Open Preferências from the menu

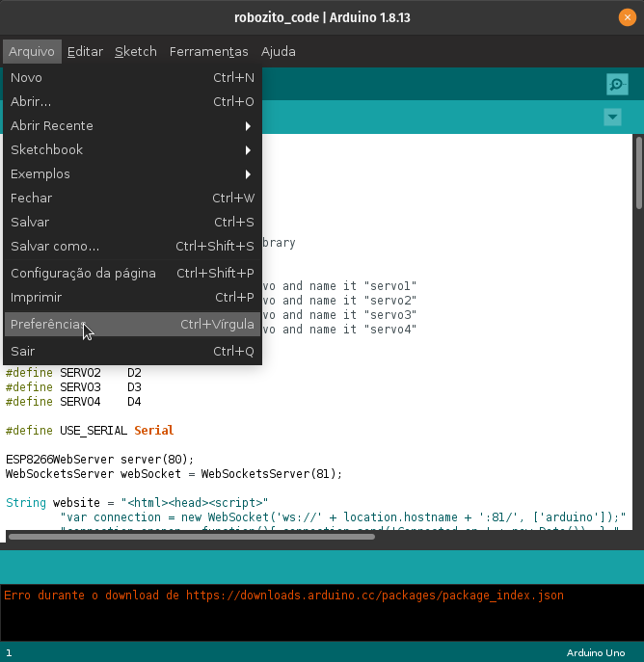coord(132,324)
